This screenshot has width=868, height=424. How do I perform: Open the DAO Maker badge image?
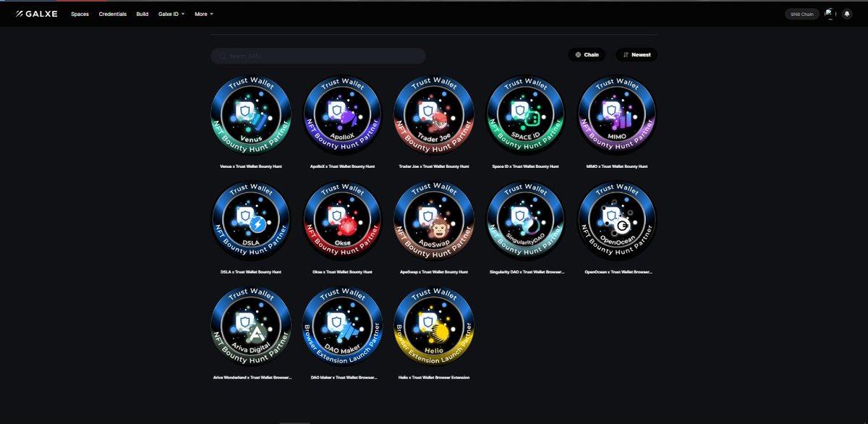coord(343,326)
